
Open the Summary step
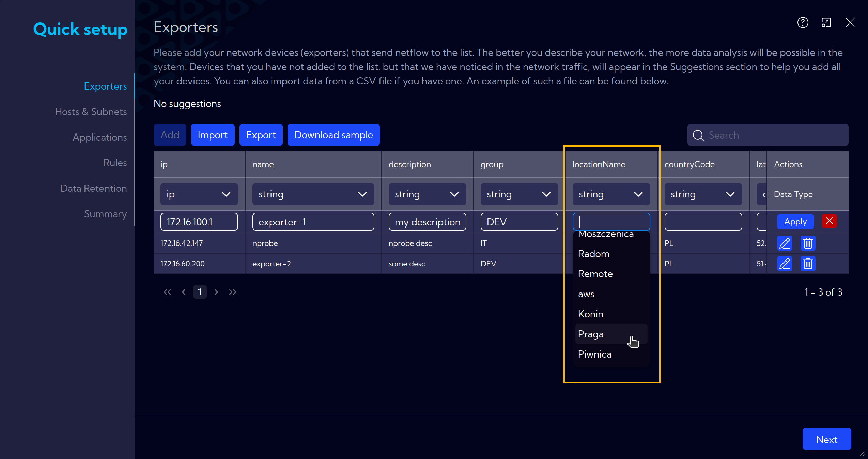point(105,214)
